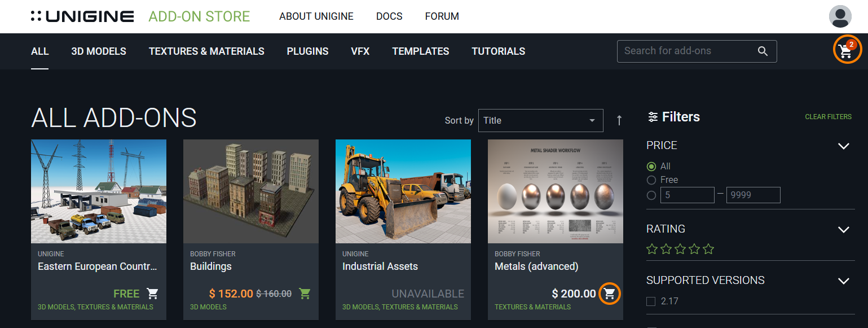Viewport: 868px width, 328px height.
Task: Switch to the PLUGINS tab
Action: [307, 51]
